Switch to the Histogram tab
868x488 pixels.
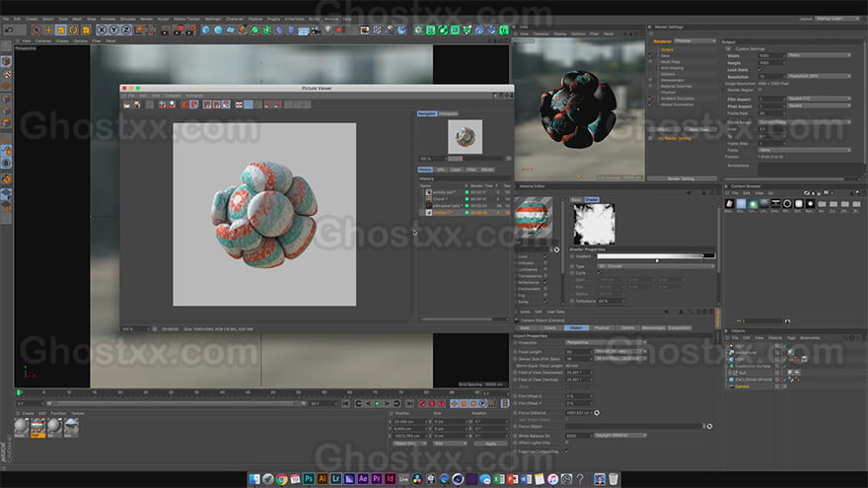tap(449, 113)
